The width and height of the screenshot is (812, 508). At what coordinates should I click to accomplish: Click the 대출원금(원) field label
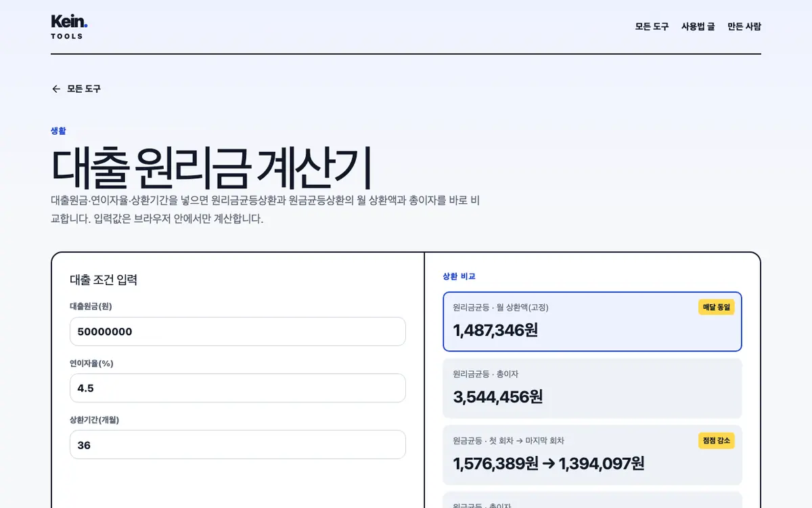(x=91, y=306)
